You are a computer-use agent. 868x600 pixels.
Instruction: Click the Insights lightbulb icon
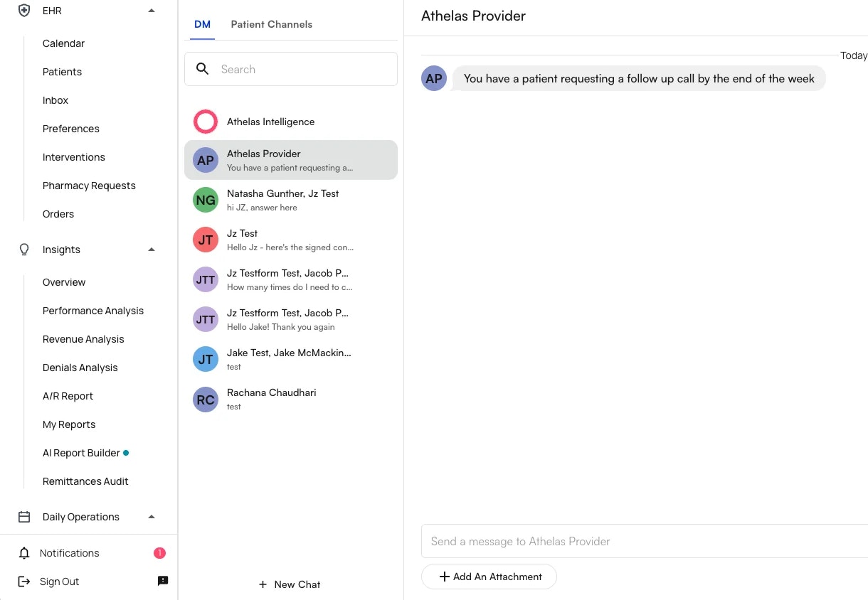click(23, 249)
